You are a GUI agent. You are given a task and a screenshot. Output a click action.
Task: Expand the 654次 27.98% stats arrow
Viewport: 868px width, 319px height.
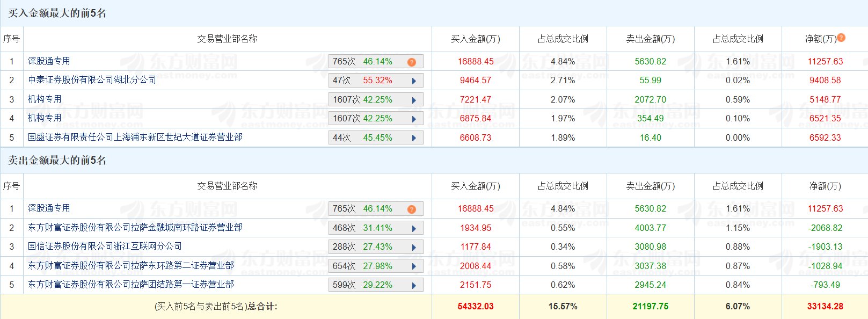tap(414, 267)
